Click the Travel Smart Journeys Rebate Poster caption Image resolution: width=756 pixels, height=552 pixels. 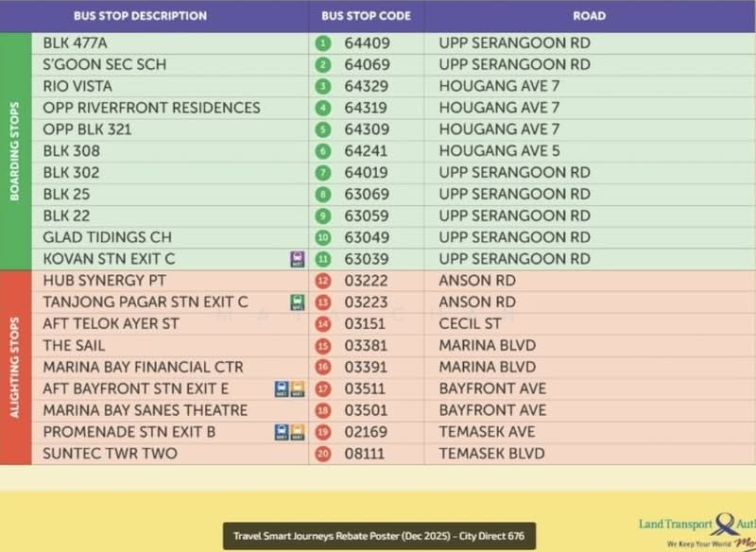click(x=379, y=536)
